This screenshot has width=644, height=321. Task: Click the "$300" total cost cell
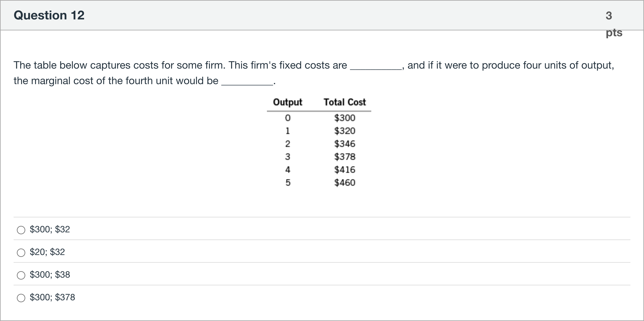345,118
